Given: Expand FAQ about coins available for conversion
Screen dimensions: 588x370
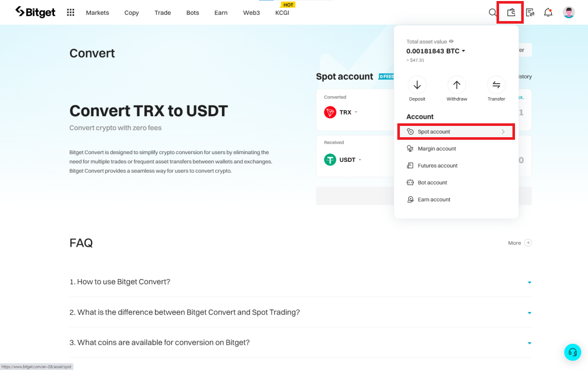Looking at the screenshot, I should [300, 343].
